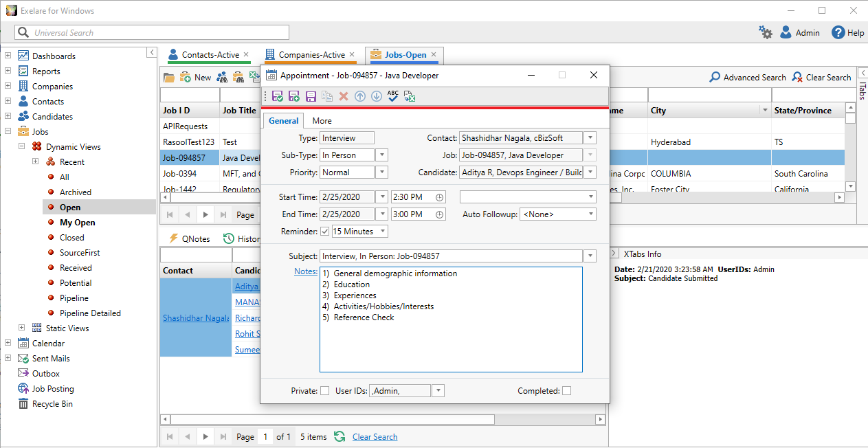Click Save and New in the Appointment toolbar
The height and width of the screenshot is (448, 868).
point(294,97)
